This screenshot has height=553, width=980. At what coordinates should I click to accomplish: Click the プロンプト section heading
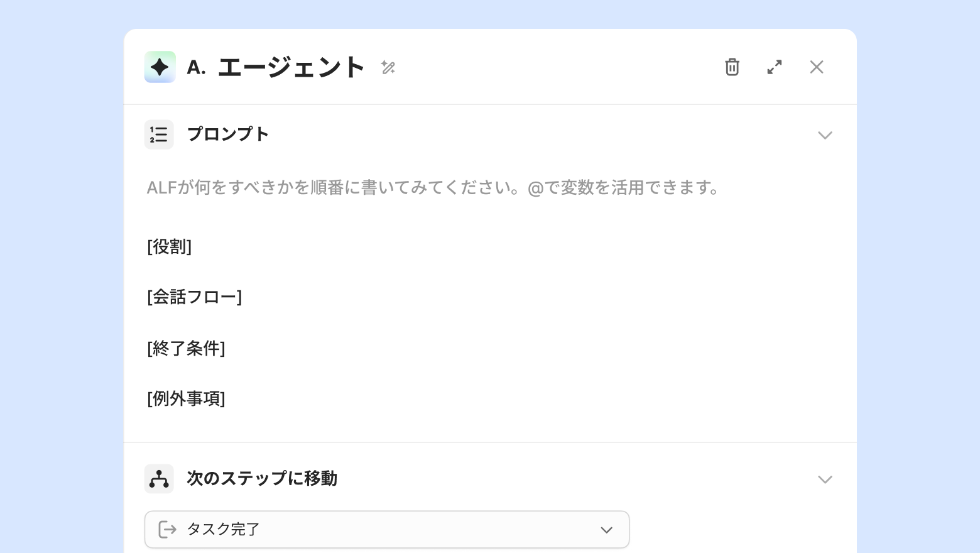[228, 134]
